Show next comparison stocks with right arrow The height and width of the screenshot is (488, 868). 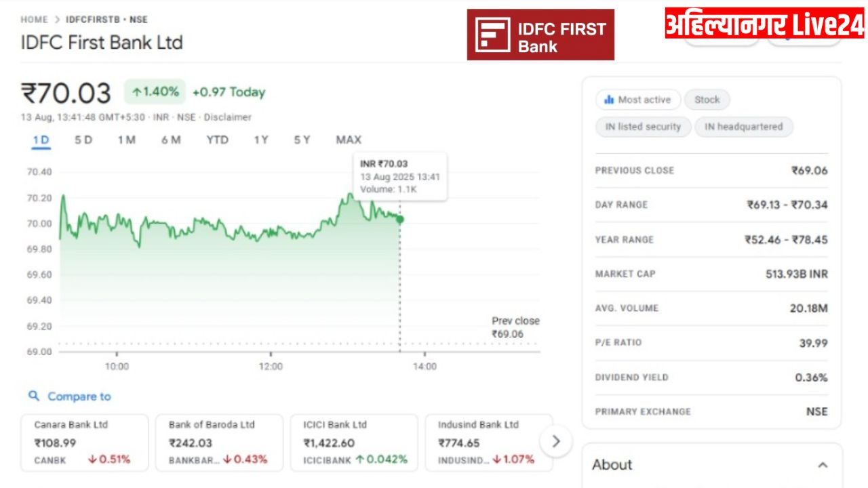[x=556, y=441]
